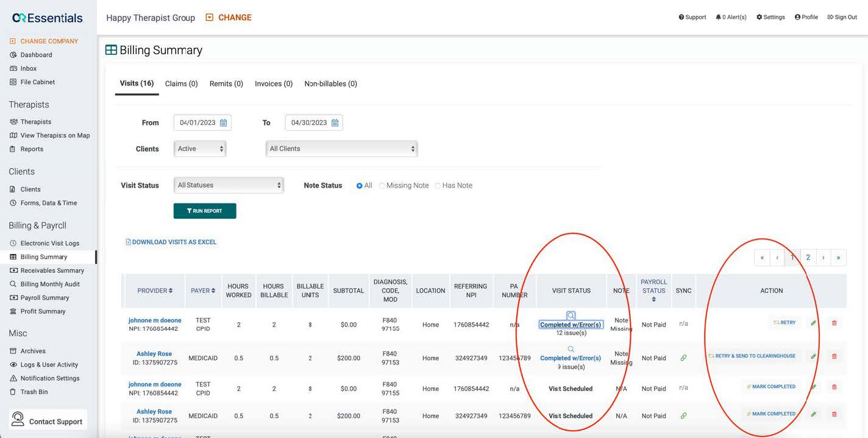This screenshot has height=438, width=868.
Task: Go to page 2 of the visits table
Action: pos(808,257)
